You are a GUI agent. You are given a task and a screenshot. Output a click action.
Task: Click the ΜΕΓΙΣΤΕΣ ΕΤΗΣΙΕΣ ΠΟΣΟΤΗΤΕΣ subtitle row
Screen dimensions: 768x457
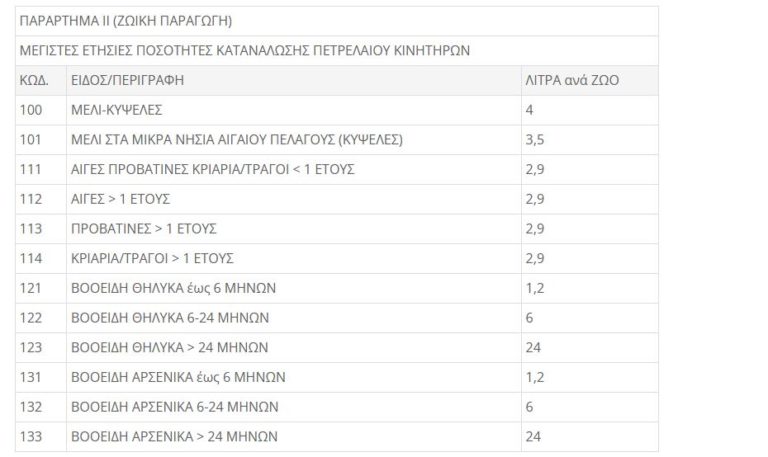click(248, 50)
